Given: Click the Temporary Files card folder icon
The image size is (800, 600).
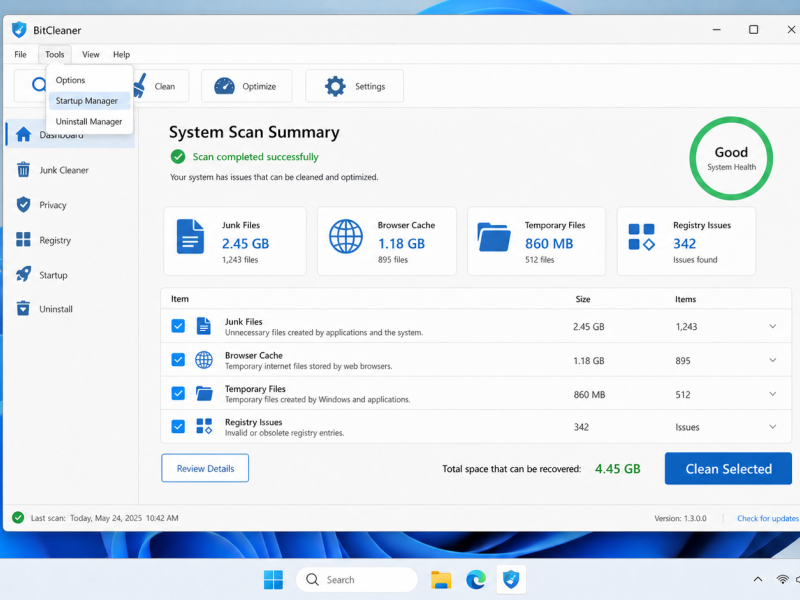Looking at the screenshot, I should [x=494, y=237].
